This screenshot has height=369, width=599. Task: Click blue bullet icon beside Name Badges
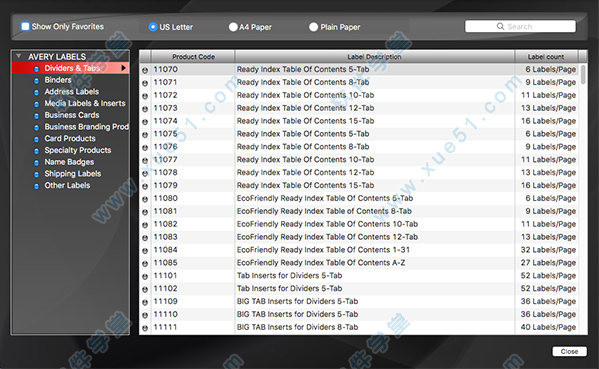tap(36, 163)
